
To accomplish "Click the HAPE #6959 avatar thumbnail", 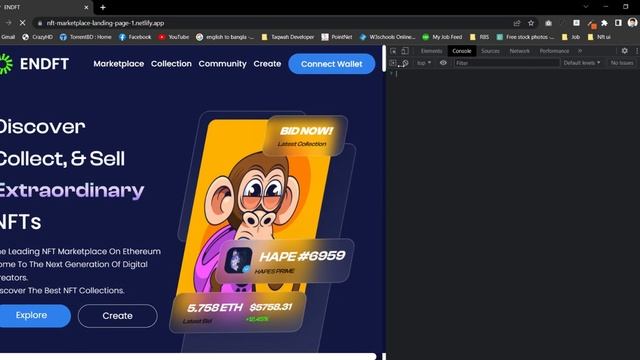I will 238,260.
